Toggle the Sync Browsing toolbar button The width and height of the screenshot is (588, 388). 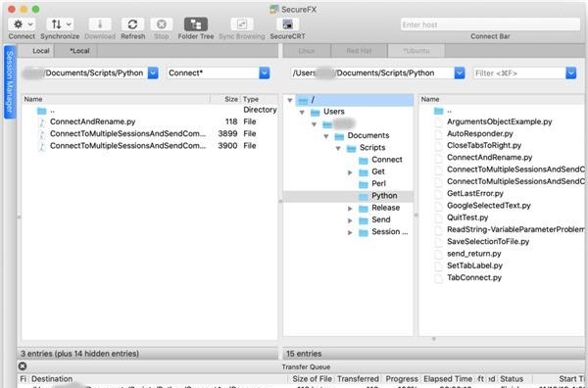[241, 24]
